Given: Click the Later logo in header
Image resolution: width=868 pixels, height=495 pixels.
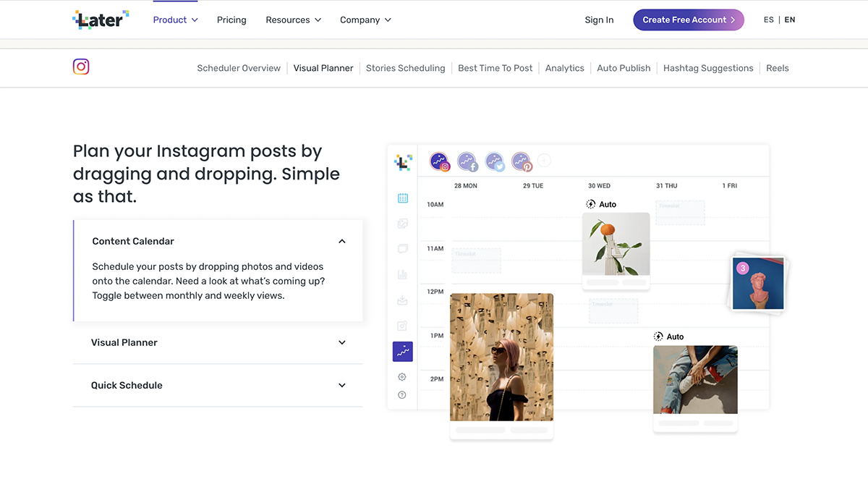Looking at the screenshot, I should pyautogui.click(x=101, y=20).
